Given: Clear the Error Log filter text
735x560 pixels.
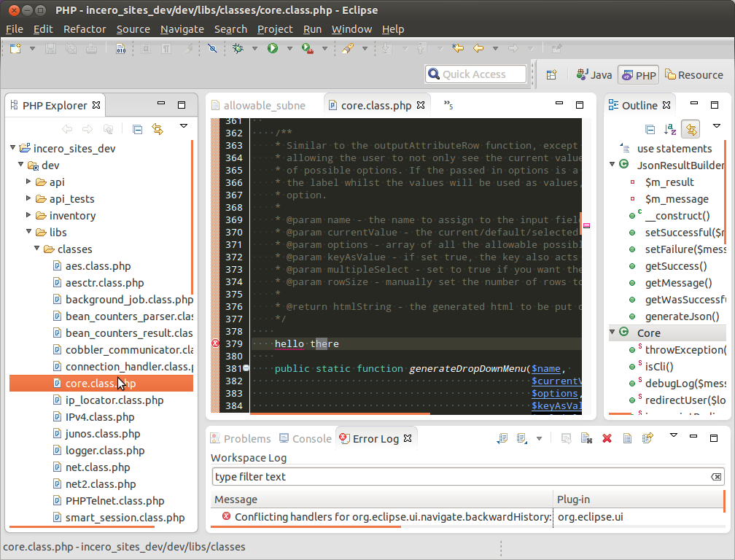Looking at the screenshot, I should (x=716, y=477).
